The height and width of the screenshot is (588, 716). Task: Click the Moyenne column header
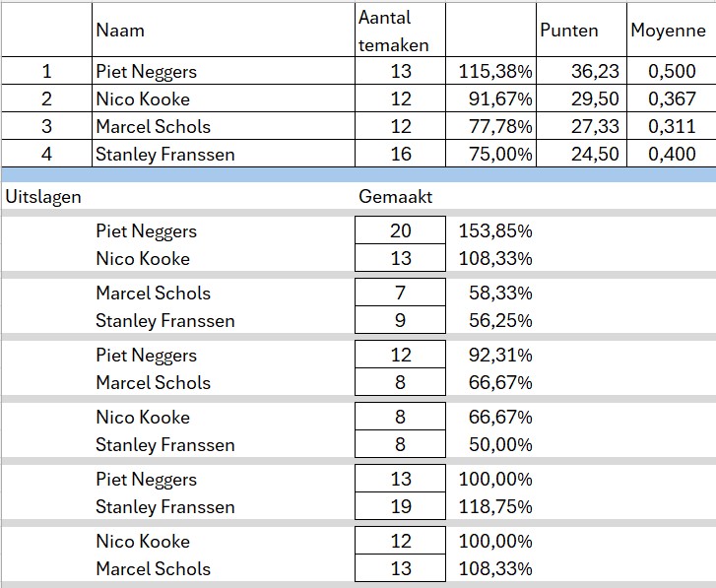pyautogui.click(x=668, y=31)
